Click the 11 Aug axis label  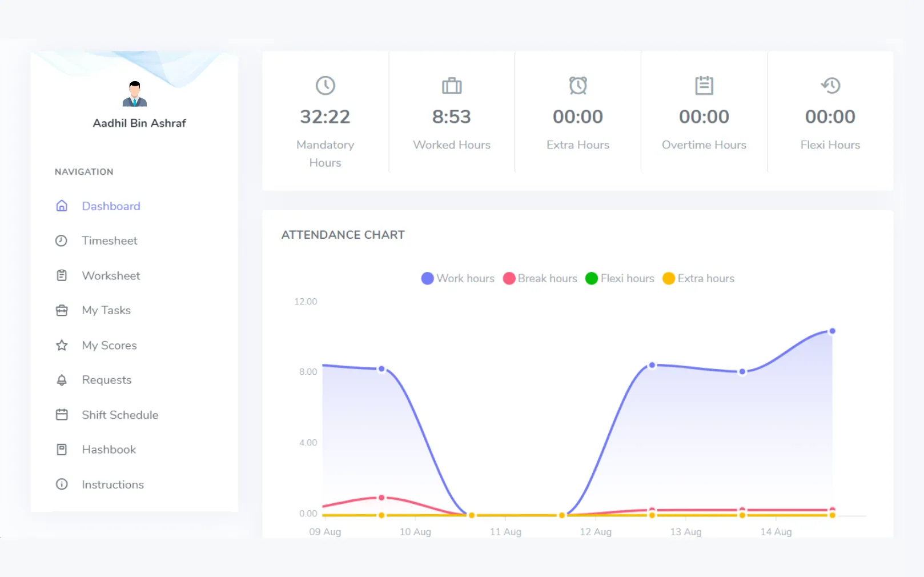[x=505, y=531]
